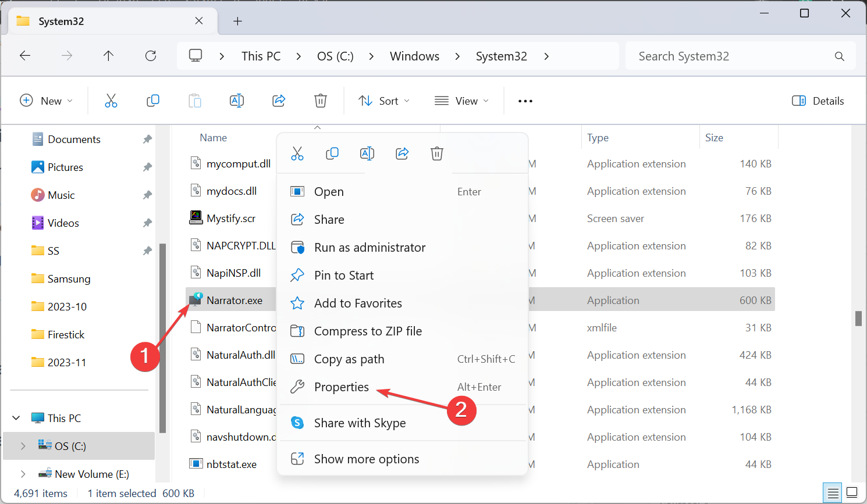Refresh the System32 folder view
The height and width of the screenshot is (504, 867).
coord(150,56)
